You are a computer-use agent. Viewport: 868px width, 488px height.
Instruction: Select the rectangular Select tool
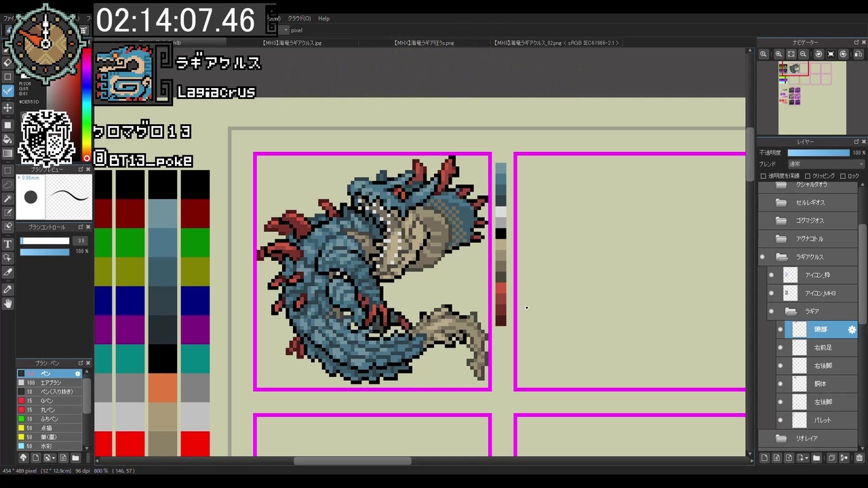(8, 171)
